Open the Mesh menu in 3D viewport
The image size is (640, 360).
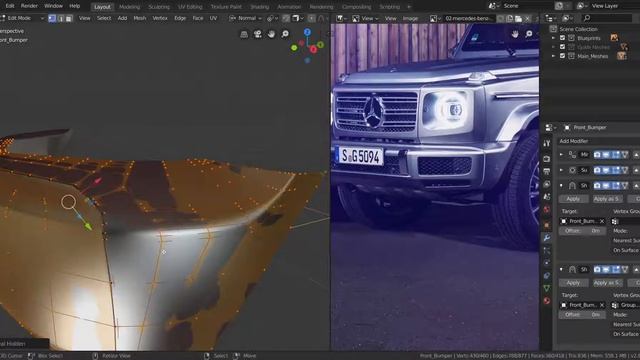(x=140, y=18)
